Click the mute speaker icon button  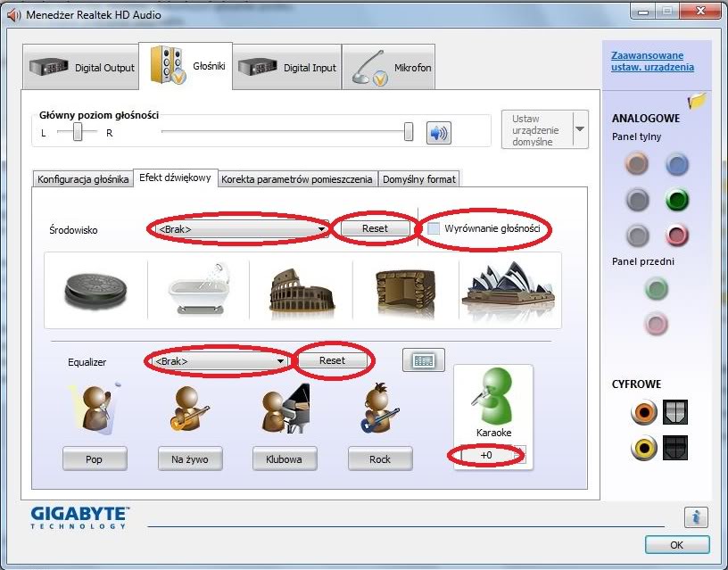(438, 133)
